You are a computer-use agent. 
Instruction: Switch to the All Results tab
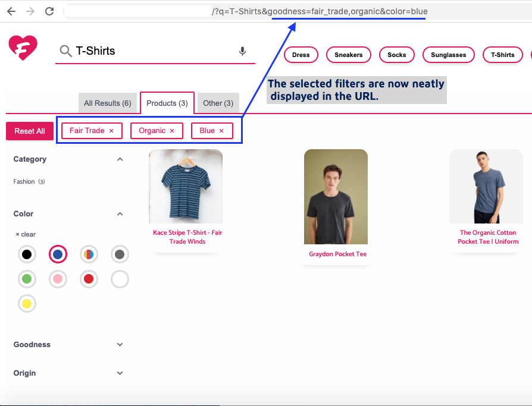pyautogui.click(x=109, y=103)
